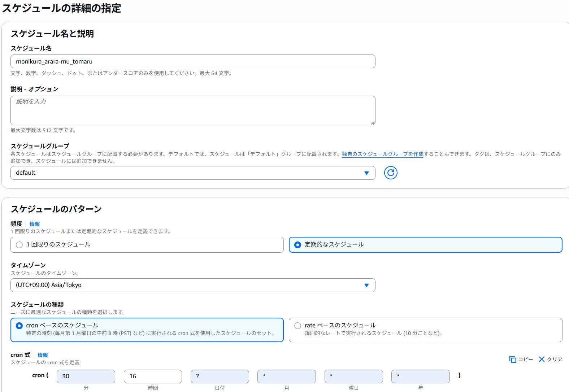
Task: Click the スケジュールグループ field label
Action: pos(40,146)
